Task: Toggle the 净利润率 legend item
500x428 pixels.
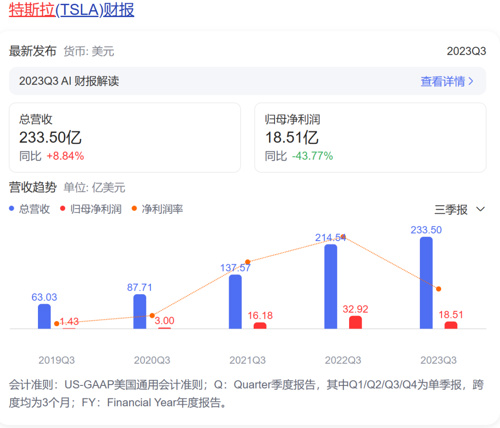Action: (x=157, y=209)
